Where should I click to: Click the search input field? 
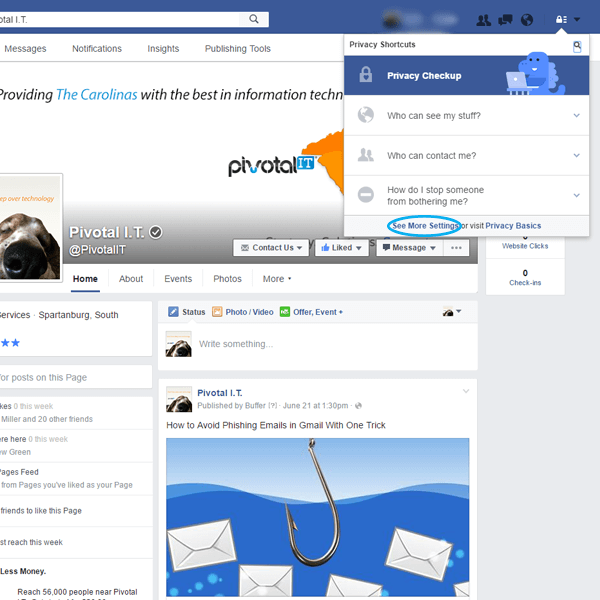119,19
